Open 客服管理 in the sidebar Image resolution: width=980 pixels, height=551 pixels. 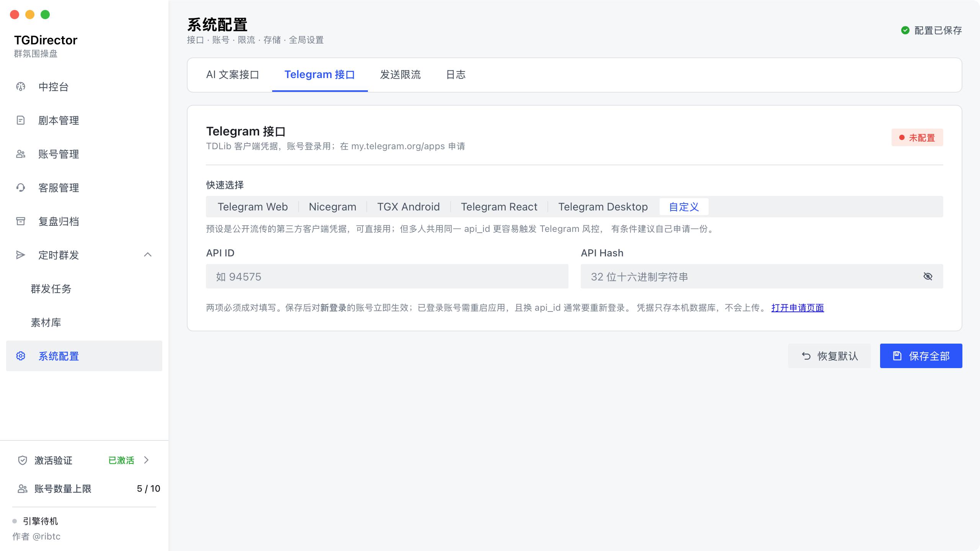click(x=84, y=188)
